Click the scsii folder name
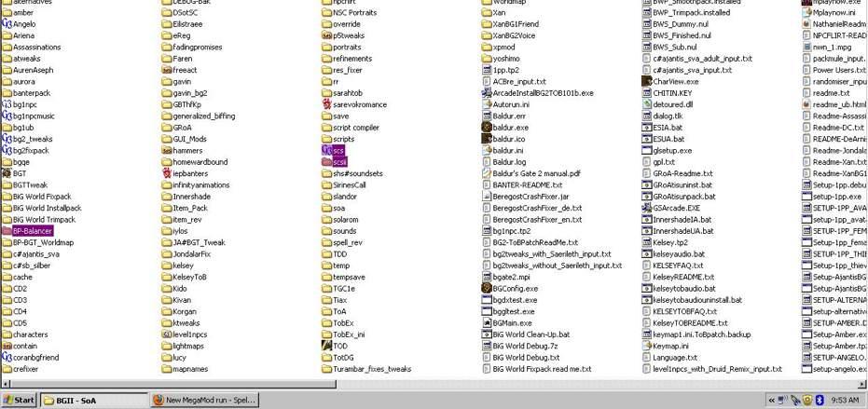 pyautogui.click(x=340, y=162)
